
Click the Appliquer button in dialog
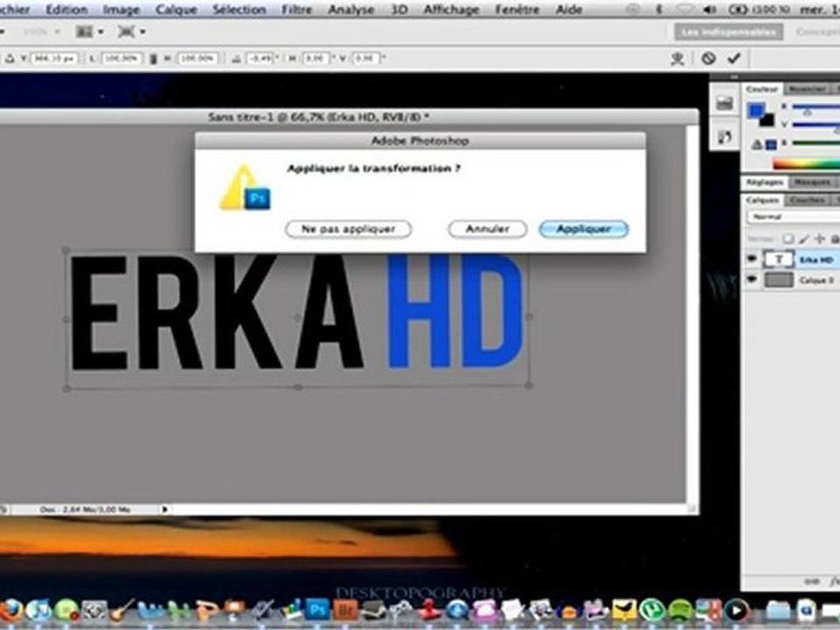(x=584, y=229)
